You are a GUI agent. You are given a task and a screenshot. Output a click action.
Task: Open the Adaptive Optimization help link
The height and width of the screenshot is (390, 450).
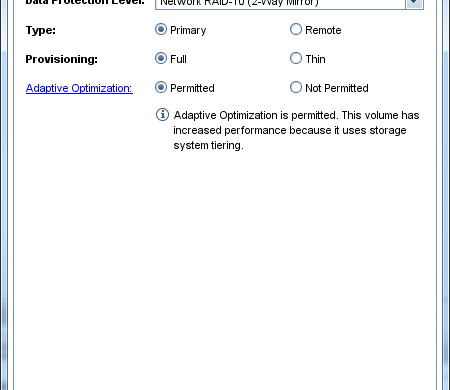tap(79, 88)
